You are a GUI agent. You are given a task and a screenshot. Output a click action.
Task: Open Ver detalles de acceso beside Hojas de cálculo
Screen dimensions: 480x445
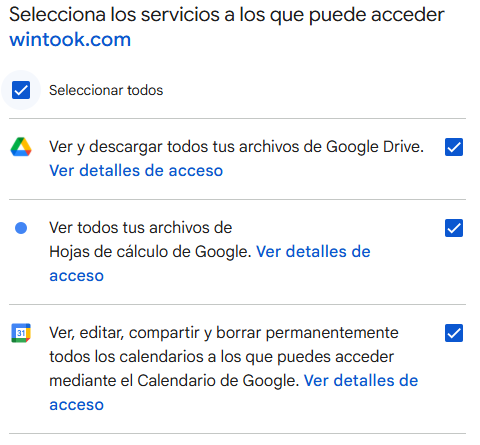coord(313,252)
